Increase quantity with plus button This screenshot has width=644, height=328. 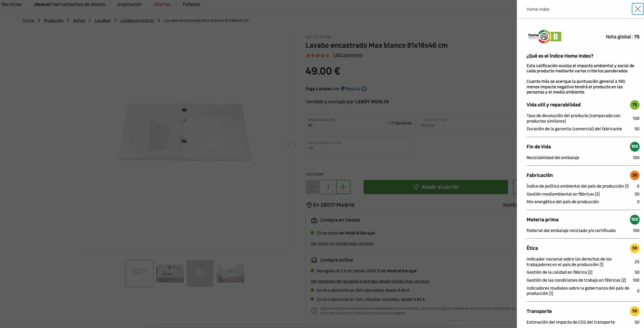pos(343,187)
